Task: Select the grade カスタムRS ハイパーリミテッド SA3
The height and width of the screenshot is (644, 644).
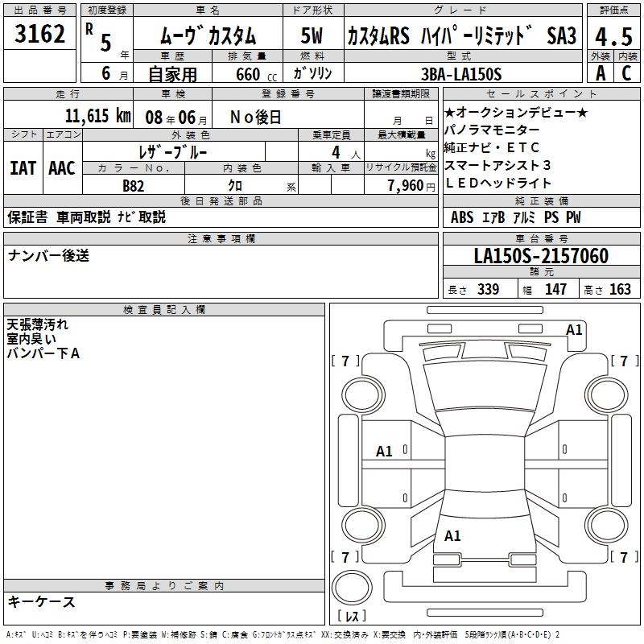Action: 462,35
